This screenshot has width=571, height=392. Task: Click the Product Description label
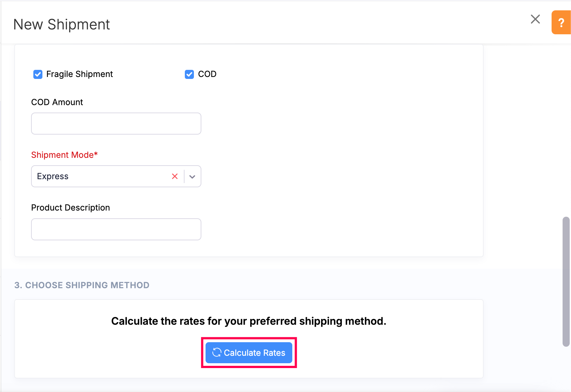71,208
